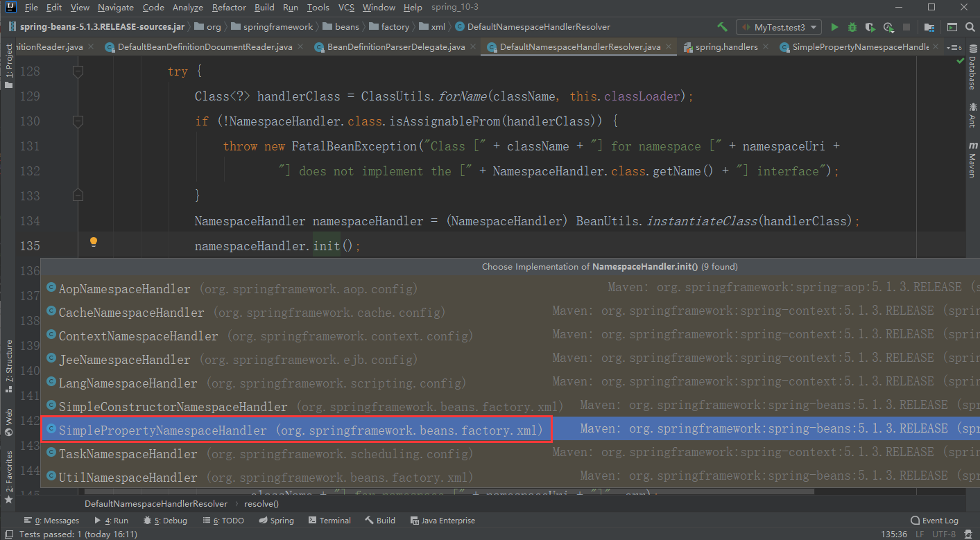Click the 135:36 caret position indicator
Viewport: 980px width, 540px height.
[x=895, y=534]
